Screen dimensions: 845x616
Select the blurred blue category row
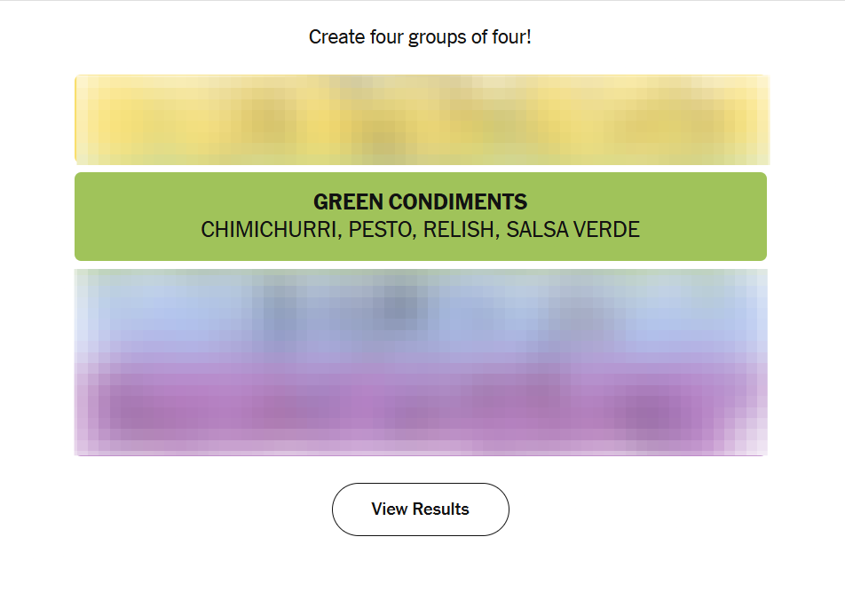pyautogui.click(x=420, y=315)
